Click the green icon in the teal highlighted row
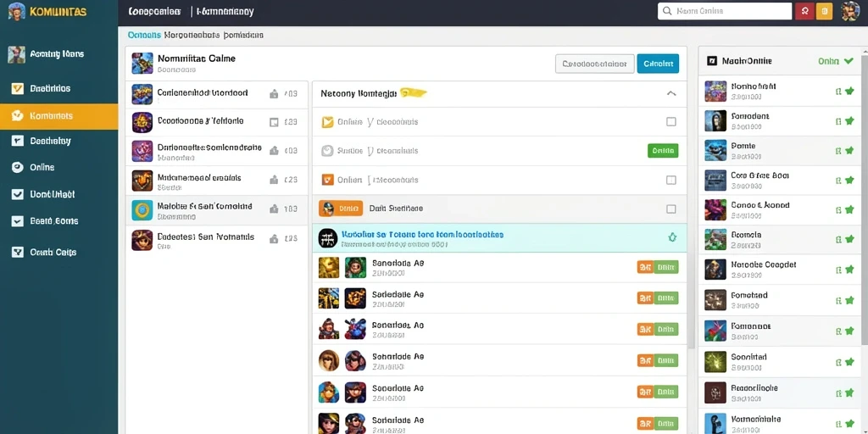Screen dimensions: 868x434 [x=672, y=237]
